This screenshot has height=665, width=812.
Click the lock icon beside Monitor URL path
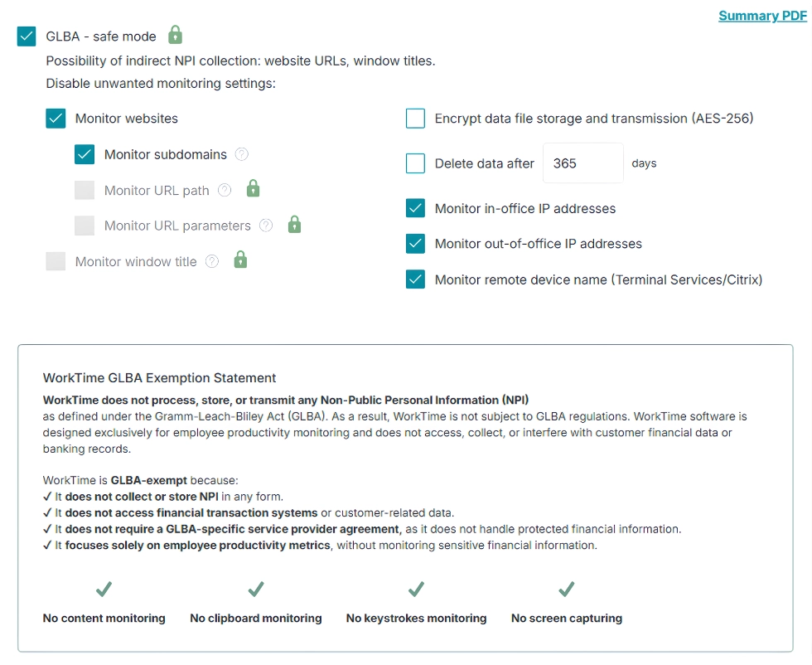click(x=252, y=189)
